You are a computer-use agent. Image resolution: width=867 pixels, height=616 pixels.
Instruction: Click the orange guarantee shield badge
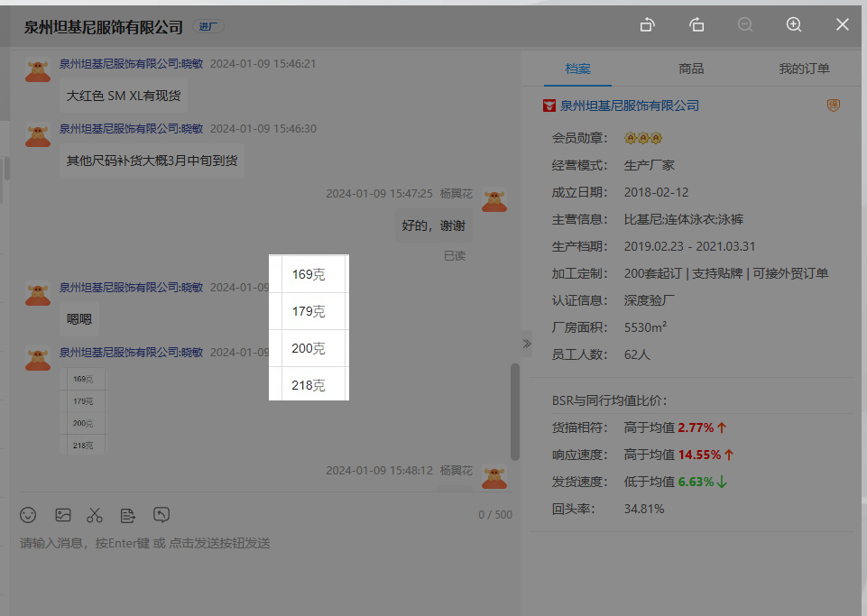(834, 106)
